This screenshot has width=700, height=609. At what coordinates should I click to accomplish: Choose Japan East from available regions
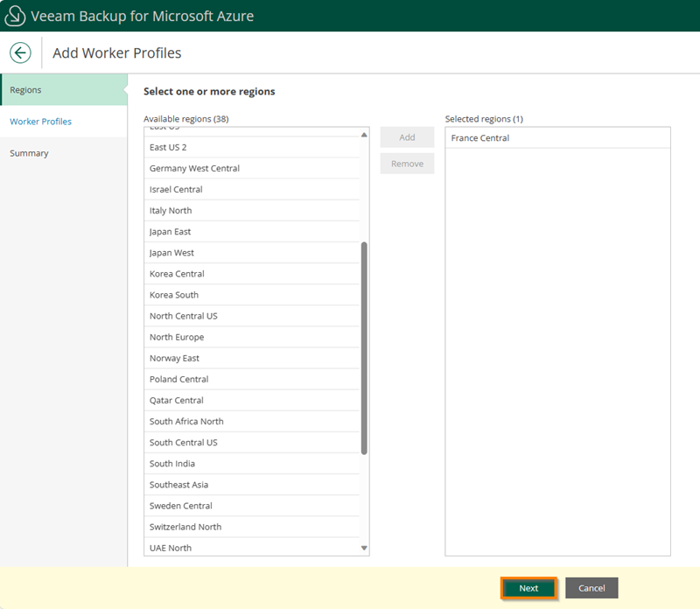coord(171,232)
